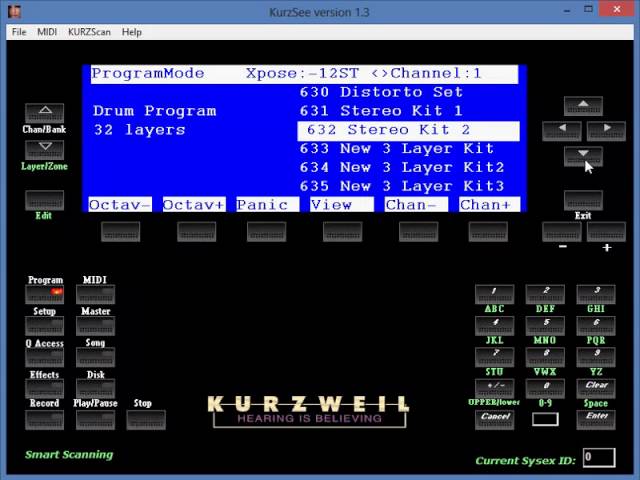Select 630 Distorto Set program
The width and height of the screenshot is (640, 480).
click(381, 92)
